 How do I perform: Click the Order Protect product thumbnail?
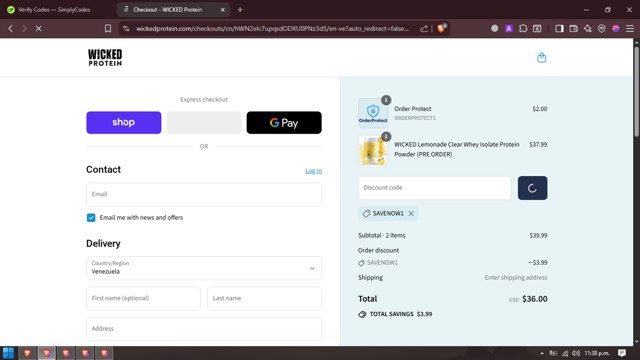(x=373, y=113)
